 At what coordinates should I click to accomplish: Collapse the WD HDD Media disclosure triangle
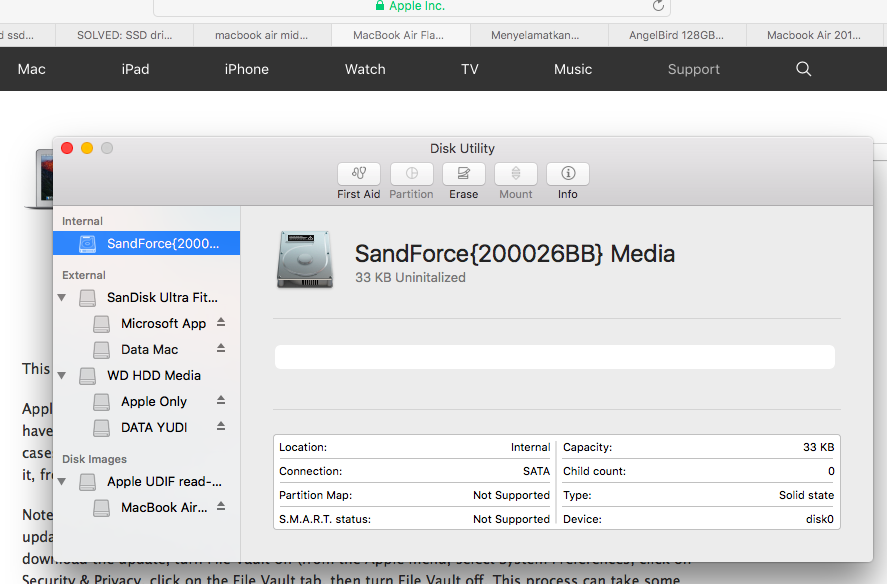coord(62,376)
